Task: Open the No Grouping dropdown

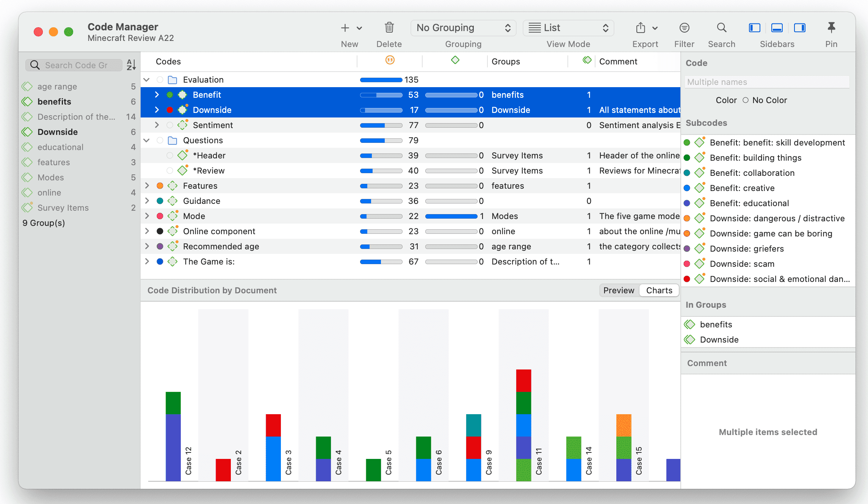Action: click(x=463, y=28)
